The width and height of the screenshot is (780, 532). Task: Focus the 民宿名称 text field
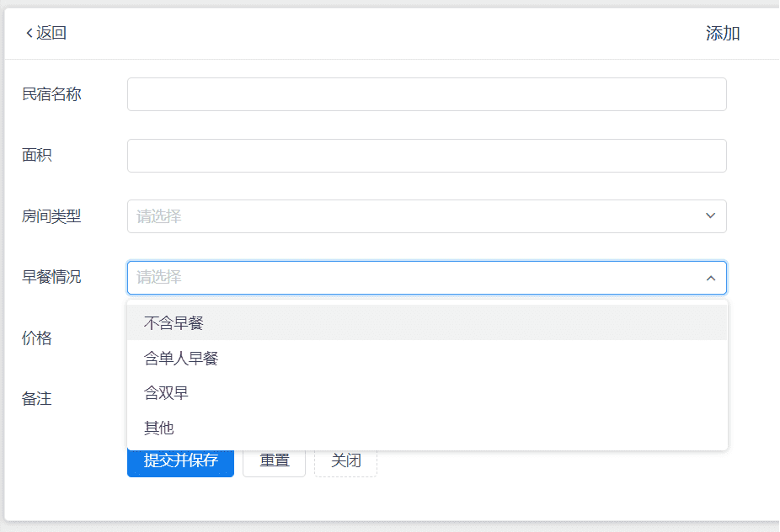point(426,94)
